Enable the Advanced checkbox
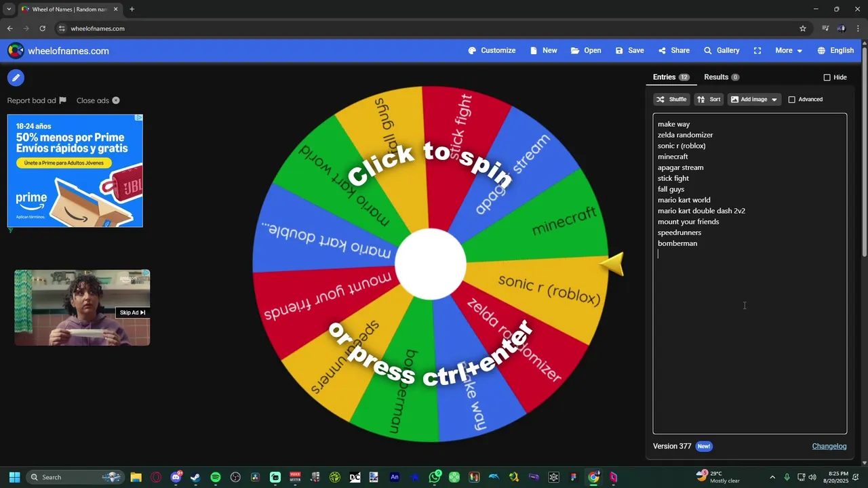 click(x=791, y=100)
